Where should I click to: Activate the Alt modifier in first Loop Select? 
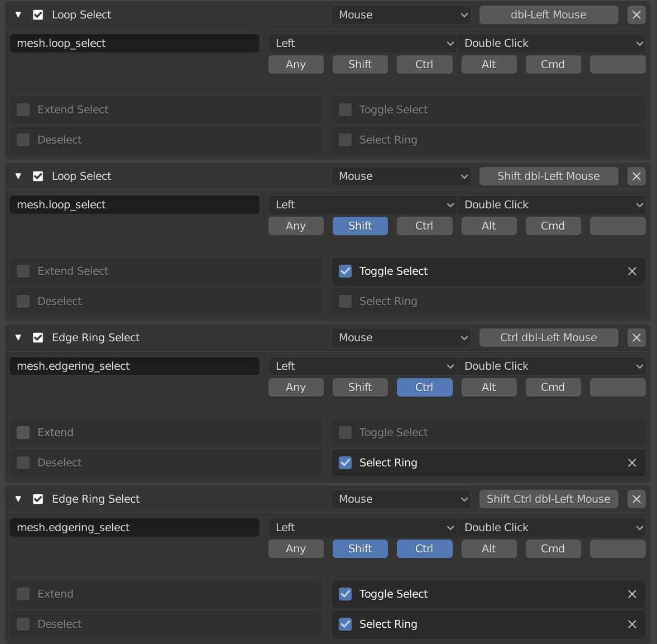488,64
